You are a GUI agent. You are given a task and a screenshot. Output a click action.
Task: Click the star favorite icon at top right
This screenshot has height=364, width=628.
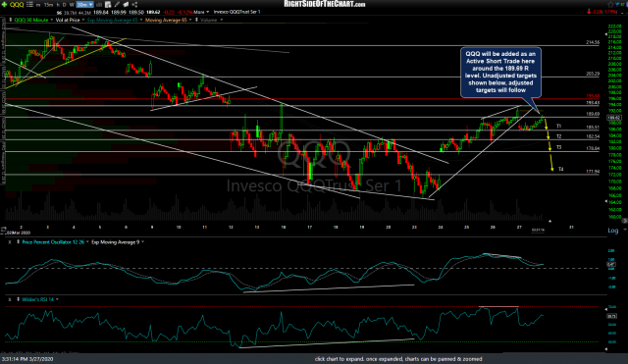coord(610,4)
